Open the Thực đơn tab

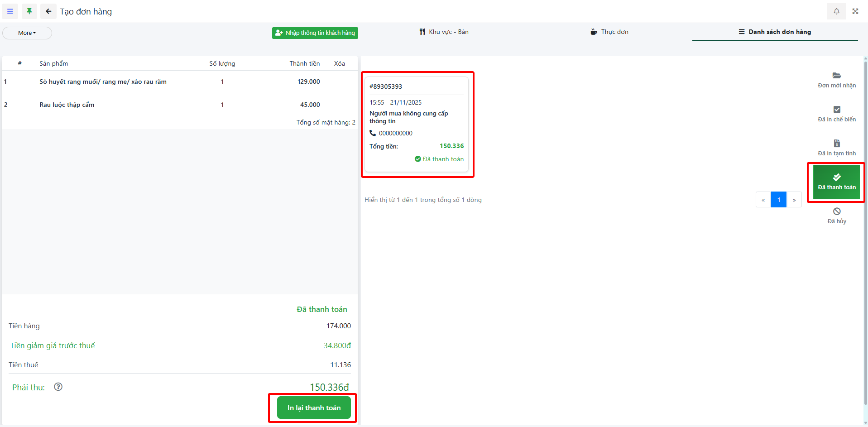(x=609, y=32)
